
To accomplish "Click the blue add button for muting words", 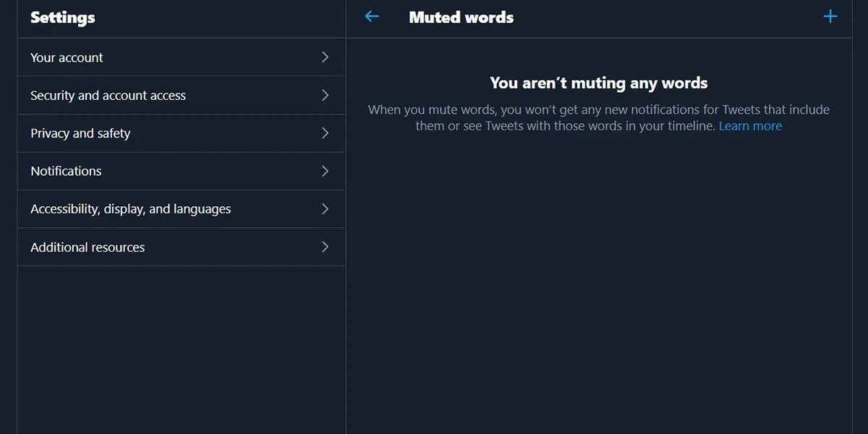I will (x=830, y=16).
